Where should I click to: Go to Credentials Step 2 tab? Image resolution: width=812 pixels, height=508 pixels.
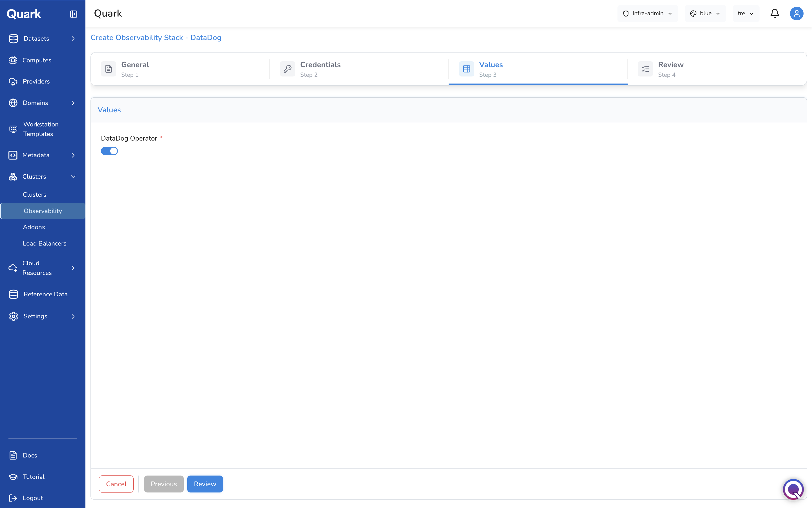(x=359, y=69)
